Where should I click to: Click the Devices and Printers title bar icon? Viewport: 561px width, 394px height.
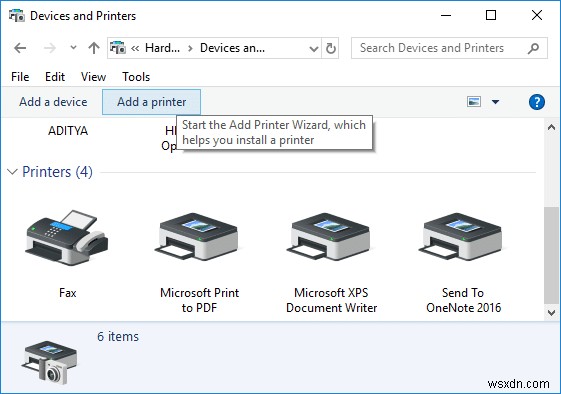16,16
